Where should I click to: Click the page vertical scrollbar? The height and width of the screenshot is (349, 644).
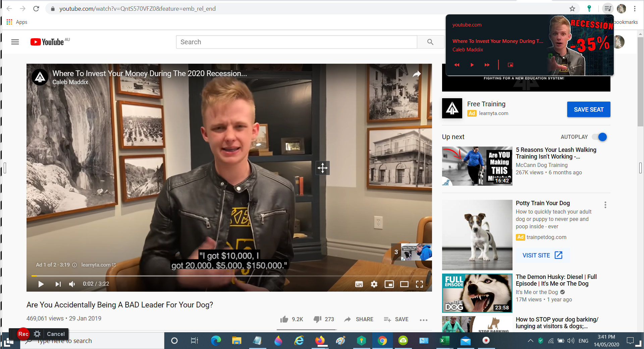point(640,82)
